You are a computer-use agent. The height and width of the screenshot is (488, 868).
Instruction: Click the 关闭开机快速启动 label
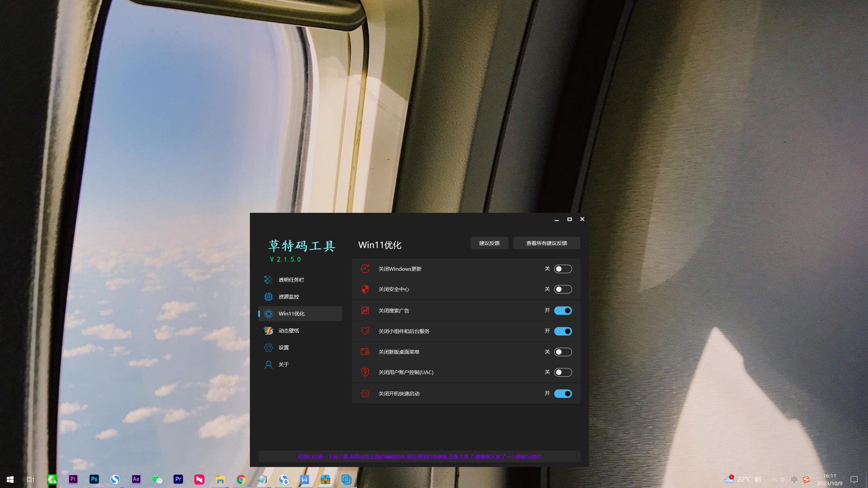(x=399, y=393)
